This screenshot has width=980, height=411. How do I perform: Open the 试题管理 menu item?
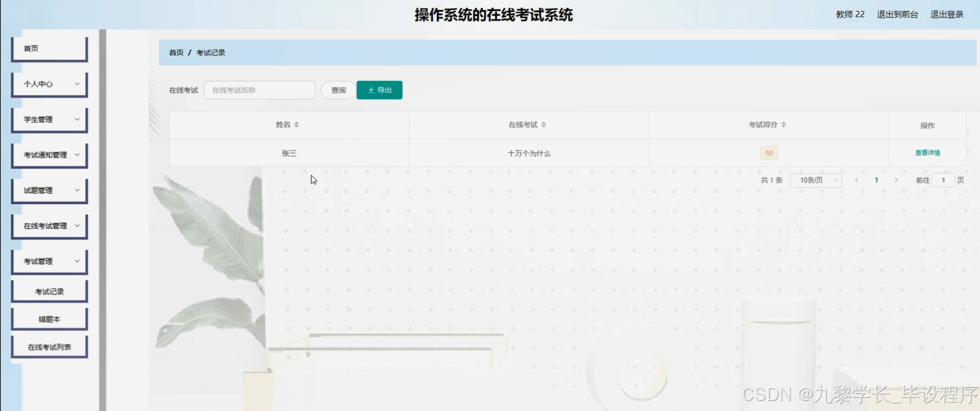click(50, 190)
